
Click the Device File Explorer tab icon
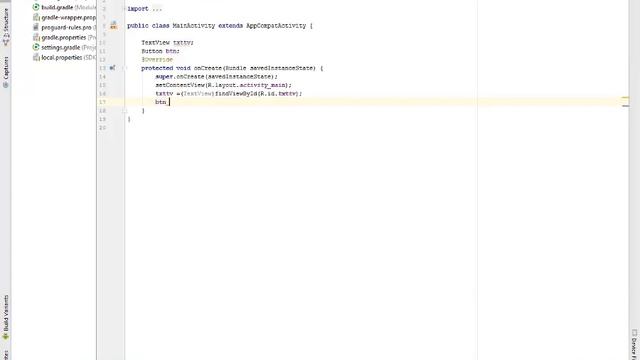(634, 333)
